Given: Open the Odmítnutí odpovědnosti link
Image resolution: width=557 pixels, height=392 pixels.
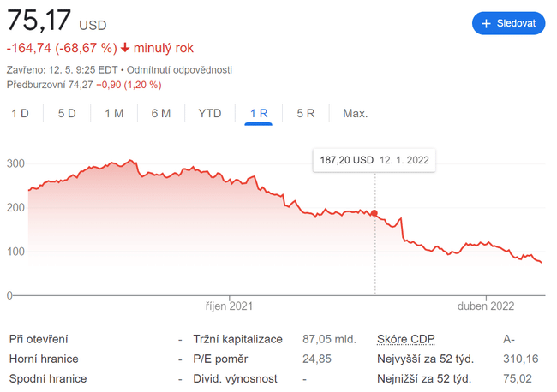Looking at the screenshot, I should click(179, 69).
